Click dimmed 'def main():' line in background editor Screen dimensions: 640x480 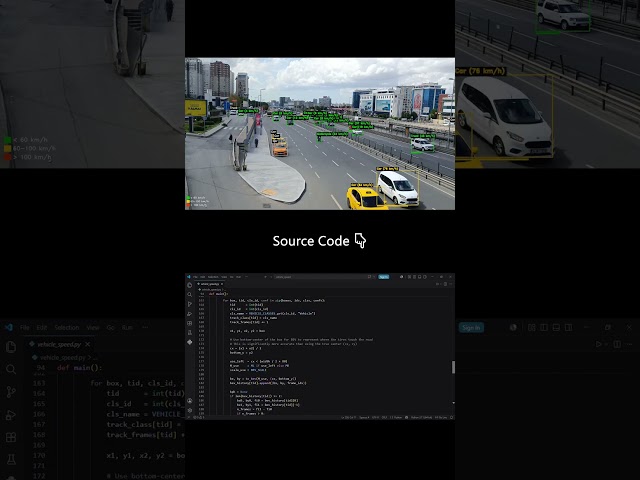pos(80,368)
